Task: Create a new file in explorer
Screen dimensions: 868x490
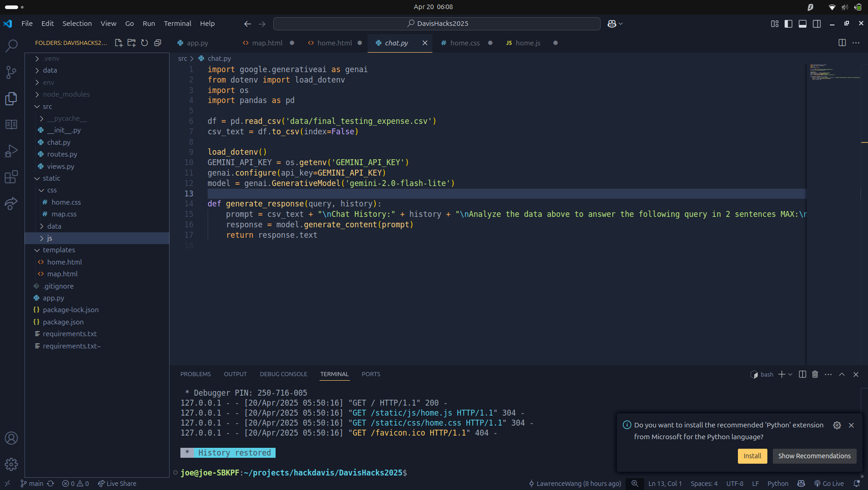Action: [119, 43]
